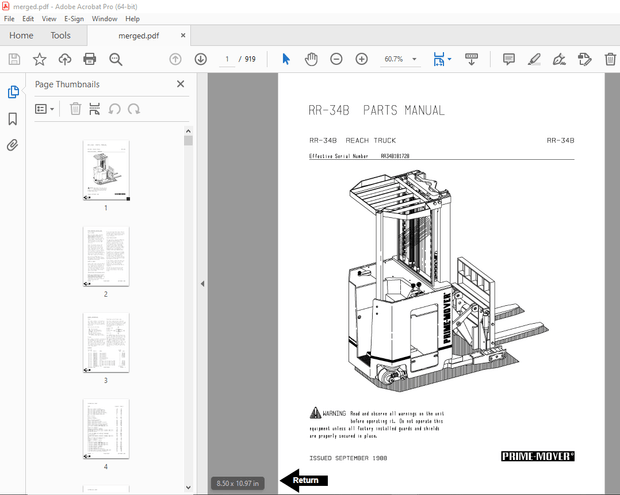Viewport: 620px width, 495px height.
Task: Open the Bookmarks sidebar panel
Action: pyautogui.click(x=13, y=119)
